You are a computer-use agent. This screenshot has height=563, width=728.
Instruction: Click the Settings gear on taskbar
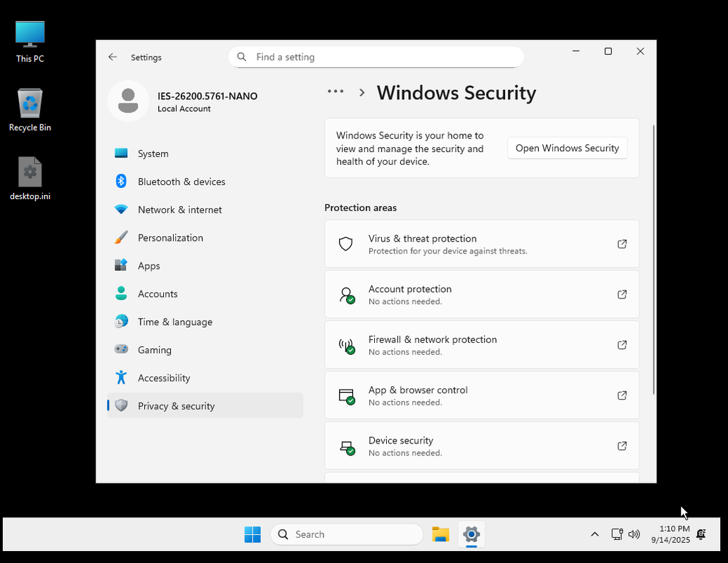click(x=471, y=534)
